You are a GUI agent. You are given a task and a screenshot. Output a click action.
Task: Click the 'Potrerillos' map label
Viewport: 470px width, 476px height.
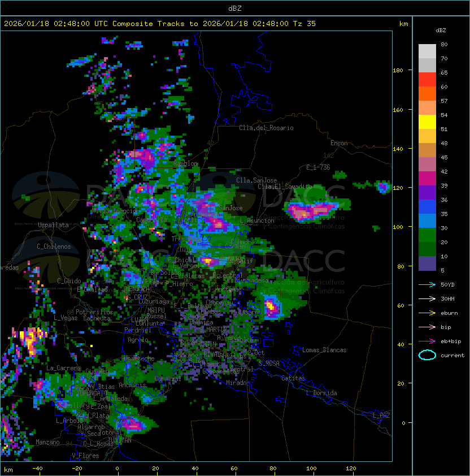click(94, 312)
